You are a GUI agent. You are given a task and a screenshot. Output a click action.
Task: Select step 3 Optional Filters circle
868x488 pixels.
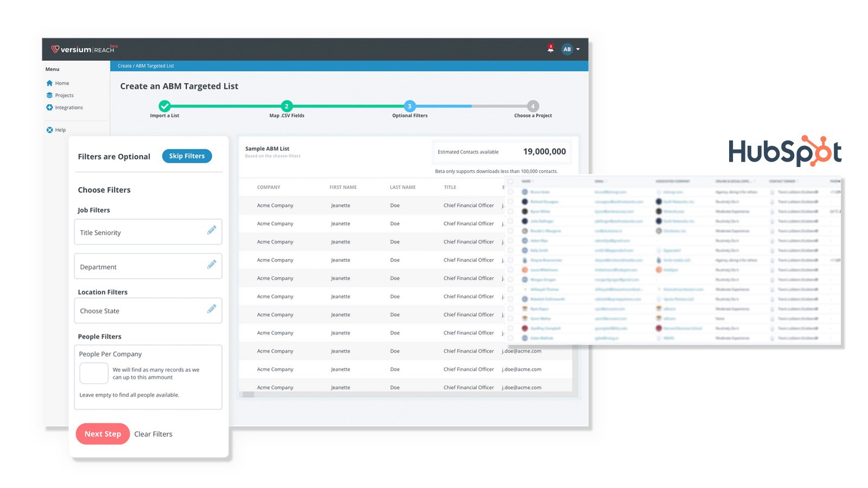(x=410, y=106)
